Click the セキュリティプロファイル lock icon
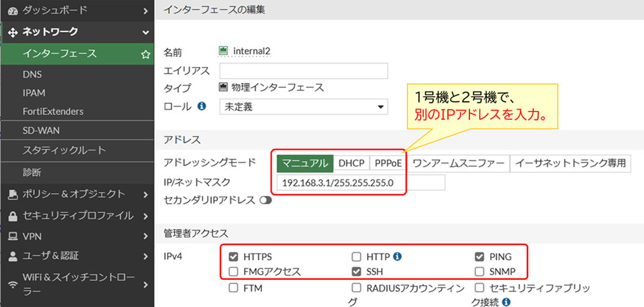 point(13,215)
